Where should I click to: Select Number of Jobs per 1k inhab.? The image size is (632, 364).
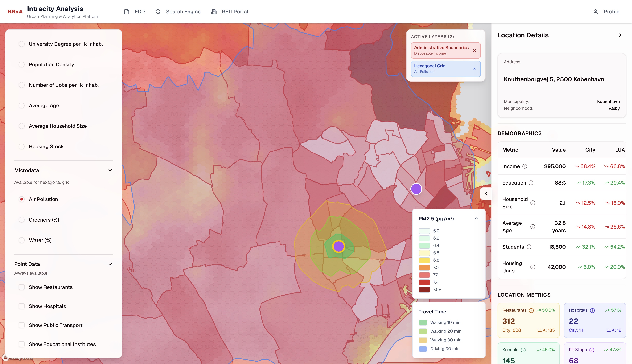[22, 85]
